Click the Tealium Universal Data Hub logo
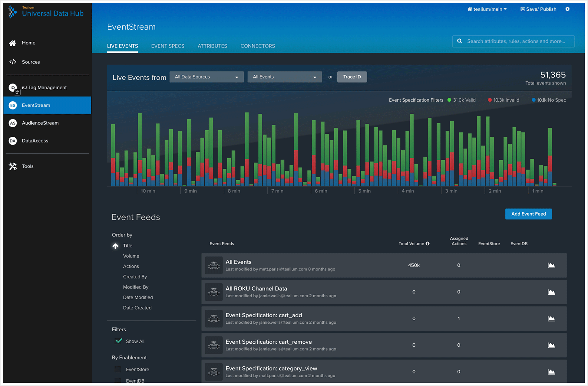This screenshot has width=588, height=386. [46, 12]
